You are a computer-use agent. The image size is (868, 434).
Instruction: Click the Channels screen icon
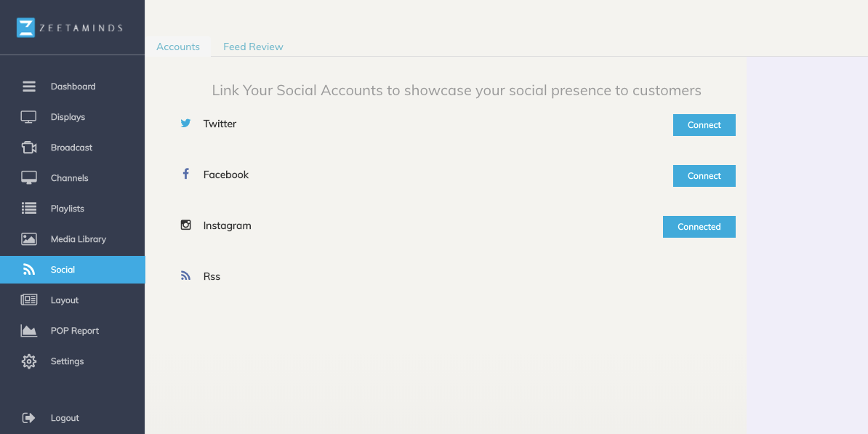click(29, 177)
